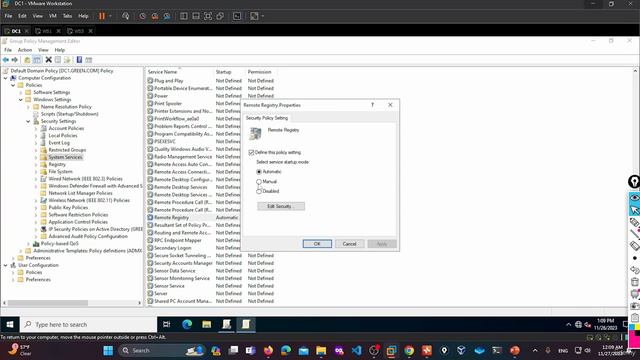Screen dimensions: 640x360
Task: Expand the Account Policies node
Action: pyautogui.click(x=36, y=129)
